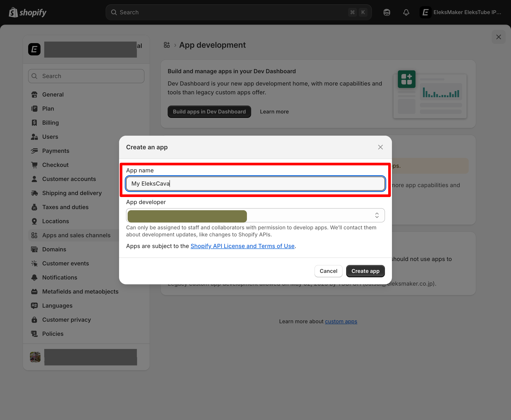
Task: Open the App developer dropdown
Action: (377, 215)
